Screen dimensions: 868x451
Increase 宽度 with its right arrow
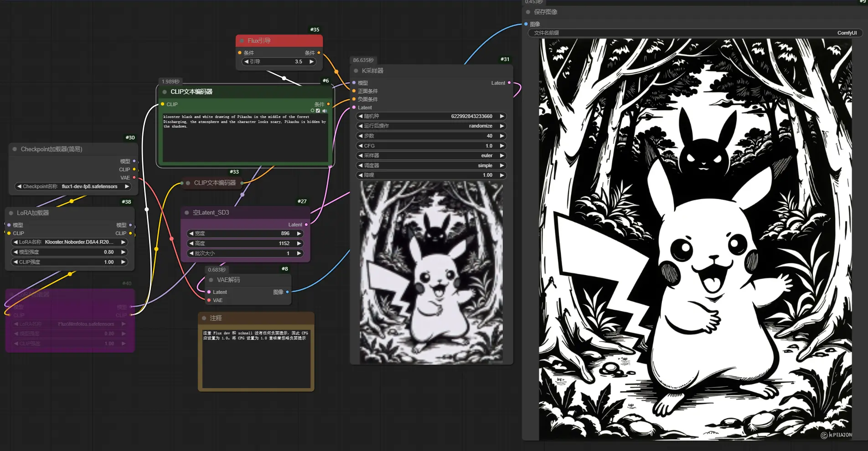click(299, 233)
